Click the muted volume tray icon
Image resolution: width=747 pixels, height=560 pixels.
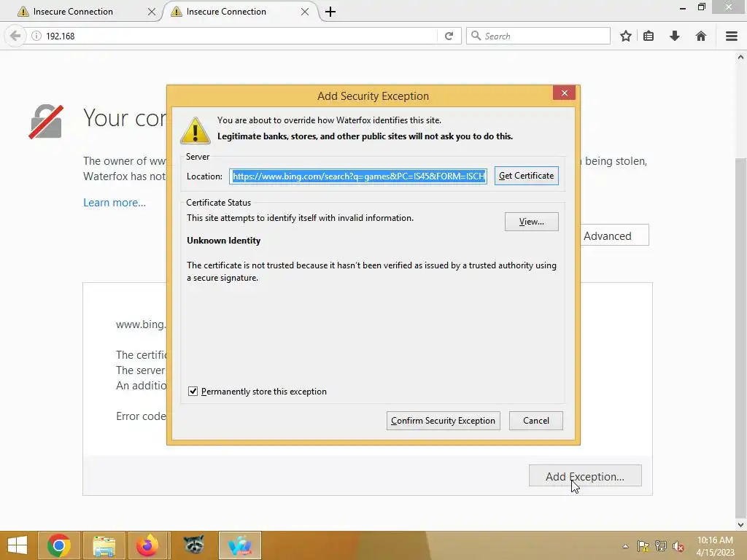coord(678,546)
